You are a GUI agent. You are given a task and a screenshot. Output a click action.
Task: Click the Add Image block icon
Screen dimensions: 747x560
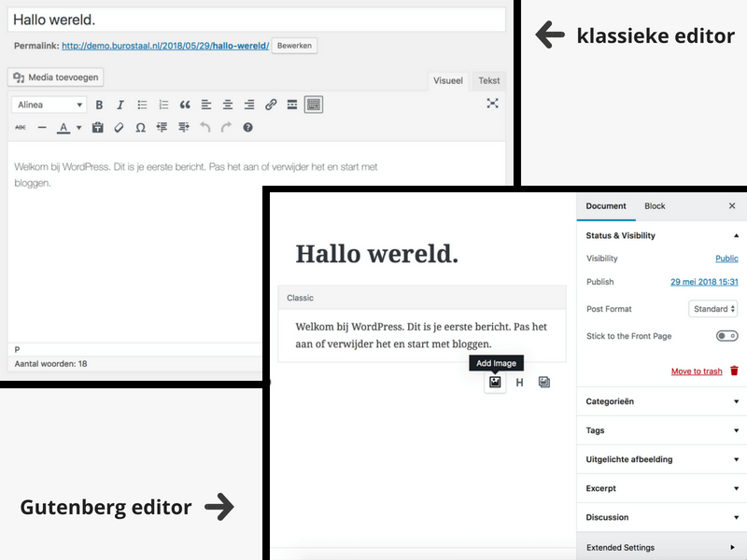click(x=495, y=382)
